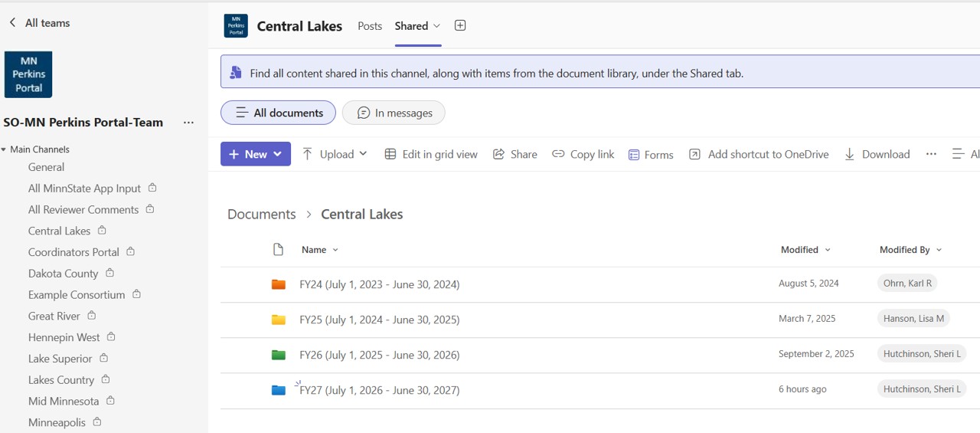Show All documents view
Screen dimensions: 980x433
click(x=278, y=113)
